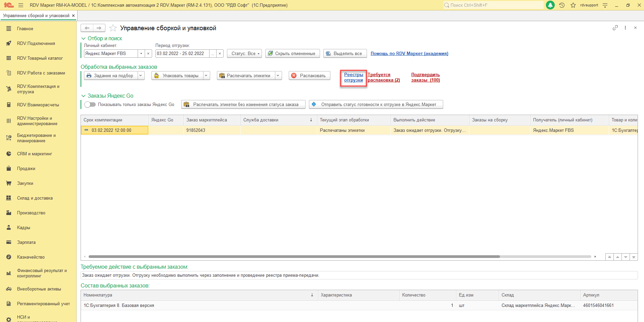Clear the Личный кабинет field with X

[x=148, y=54]
